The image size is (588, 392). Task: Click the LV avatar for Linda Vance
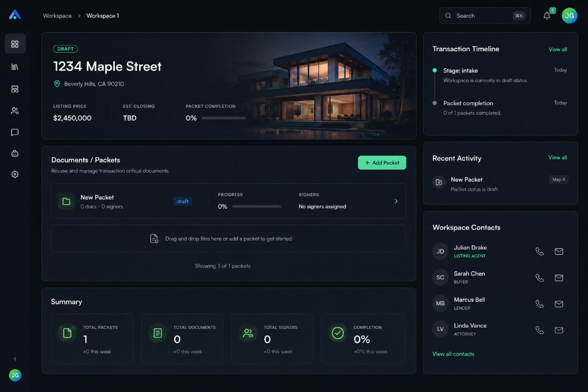(x=440, y=329)
